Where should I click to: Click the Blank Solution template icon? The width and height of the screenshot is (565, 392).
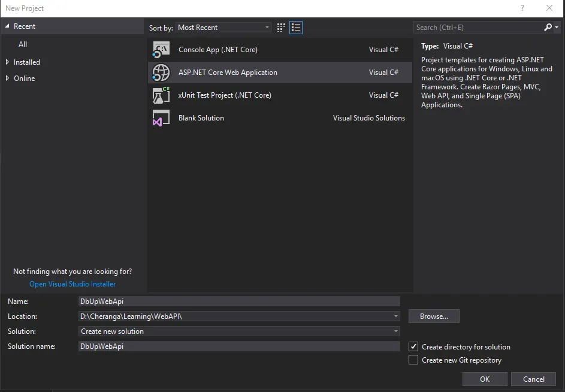coord(162,118)
